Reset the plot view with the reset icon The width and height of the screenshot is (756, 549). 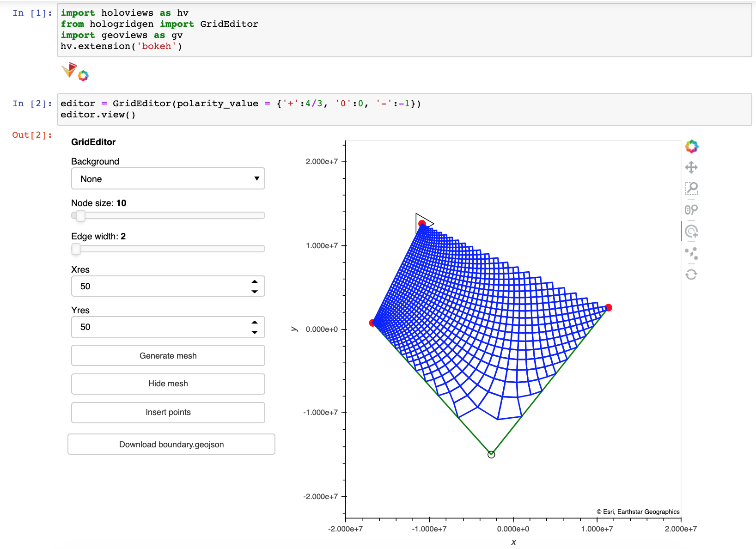(x=692, y=274)
